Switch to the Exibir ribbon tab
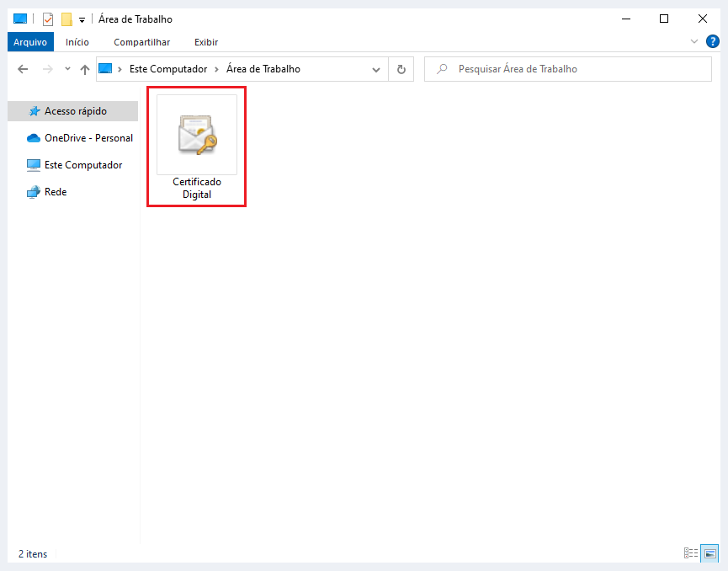Screen dimensions: 728x571 pyautogui.click(x=206, y=42)
